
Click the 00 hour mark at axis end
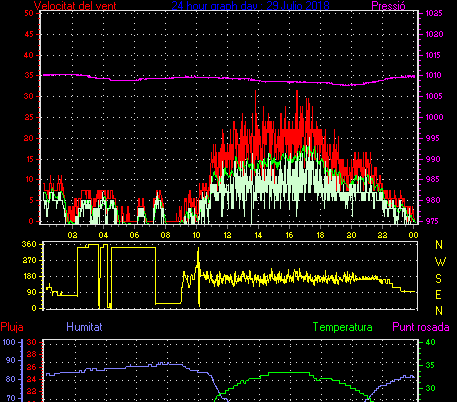coord(413,235)
